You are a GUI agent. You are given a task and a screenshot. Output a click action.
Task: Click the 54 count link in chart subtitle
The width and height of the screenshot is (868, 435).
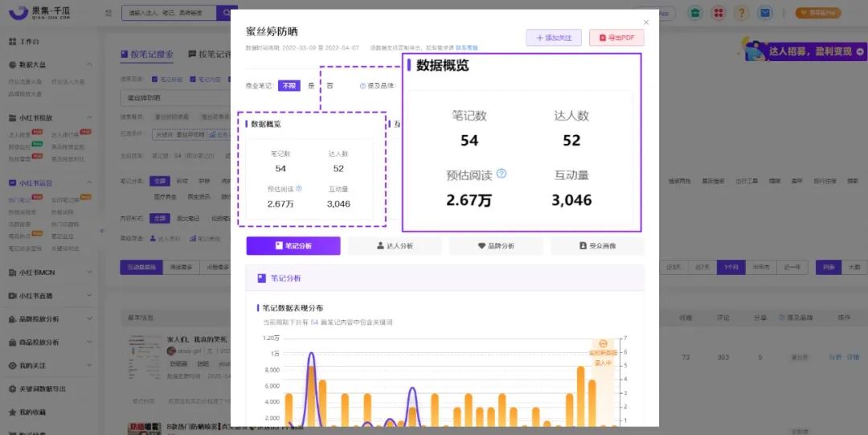(x=314, y=322)
